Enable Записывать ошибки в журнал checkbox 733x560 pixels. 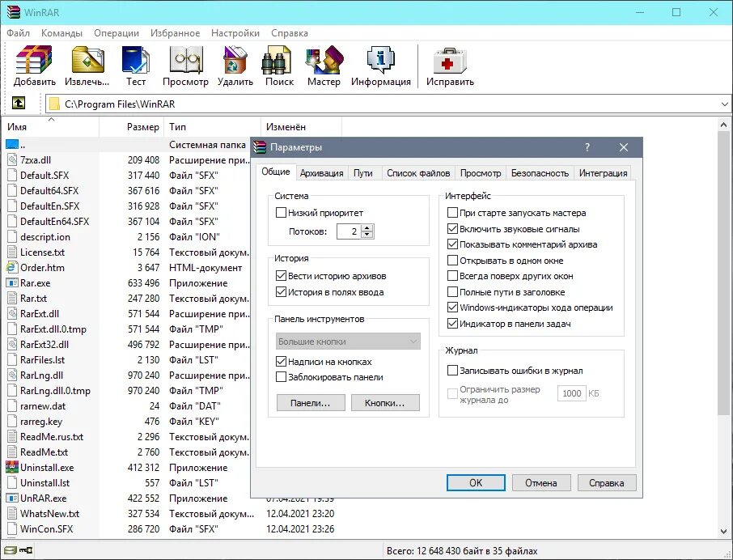point(452,371)
